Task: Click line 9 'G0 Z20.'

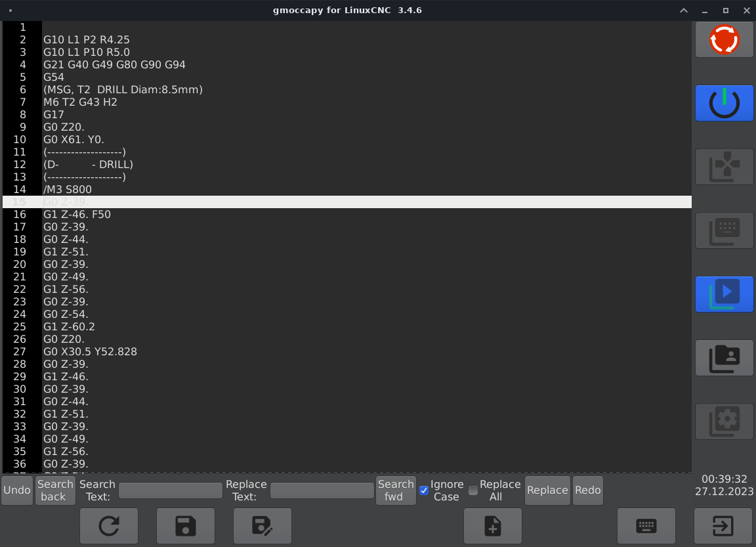Action: pyautogui.click(x=64, y=127)
